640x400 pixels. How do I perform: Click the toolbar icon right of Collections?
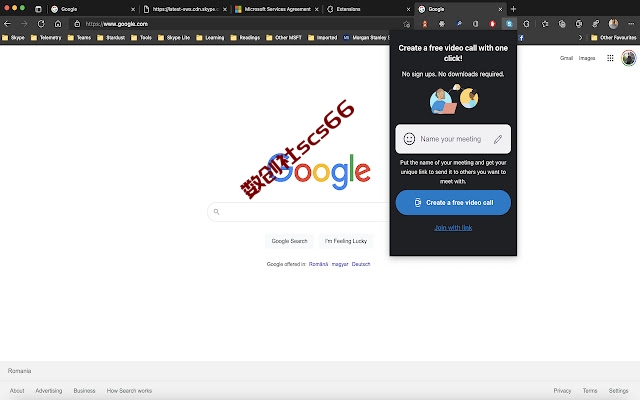(x=579, y=24)
